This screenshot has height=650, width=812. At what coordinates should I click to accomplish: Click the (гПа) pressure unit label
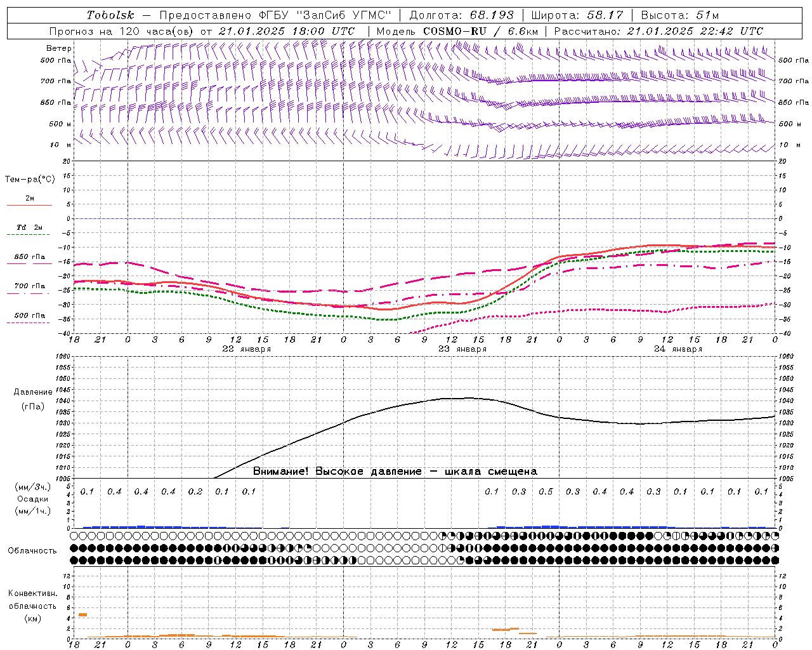pyautogui.click(x=33, y=407)
